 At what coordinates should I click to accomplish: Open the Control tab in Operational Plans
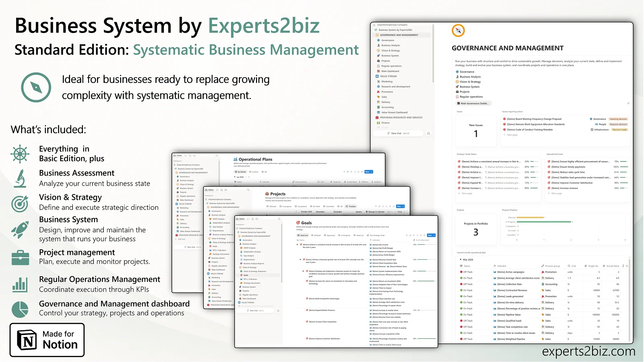pos(254,172)
